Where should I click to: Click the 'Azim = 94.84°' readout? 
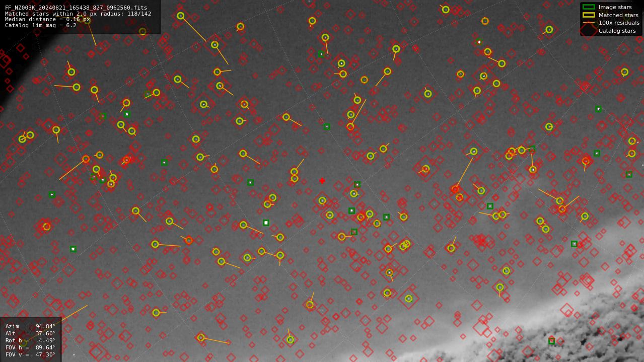[30, 326]
